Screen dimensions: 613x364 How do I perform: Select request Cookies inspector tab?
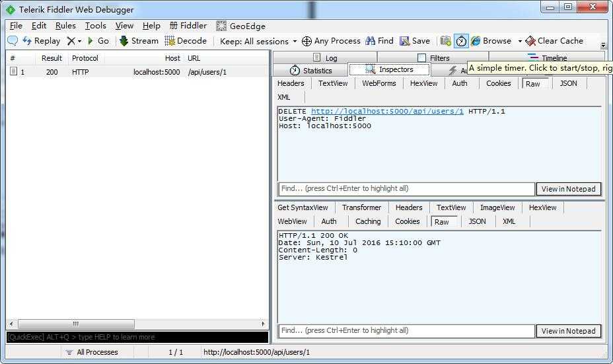click(499, 83)
